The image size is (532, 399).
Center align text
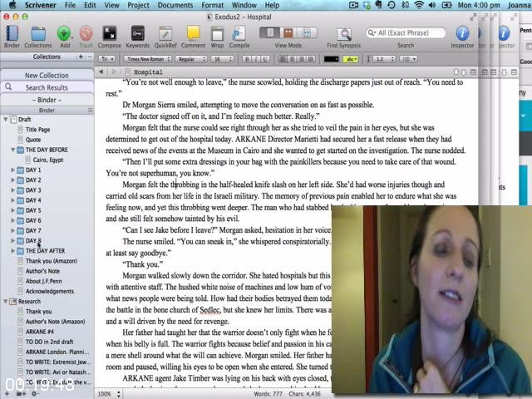(x=292, y=59)
